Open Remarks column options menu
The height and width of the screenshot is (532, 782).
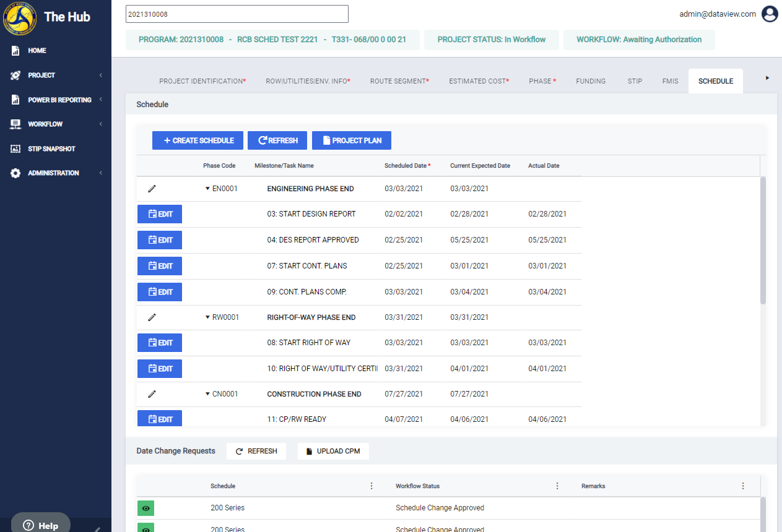tap(743, 486)
